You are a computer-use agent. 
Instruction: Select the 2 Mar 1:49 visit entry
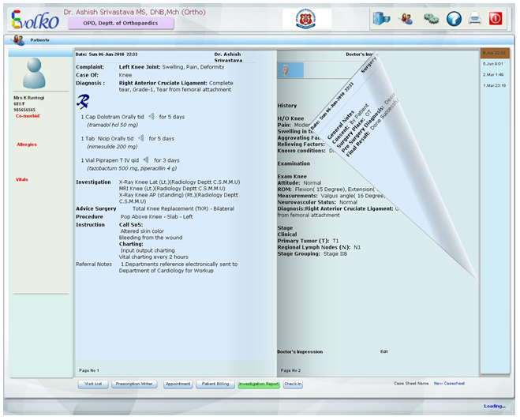coord(494,74)
